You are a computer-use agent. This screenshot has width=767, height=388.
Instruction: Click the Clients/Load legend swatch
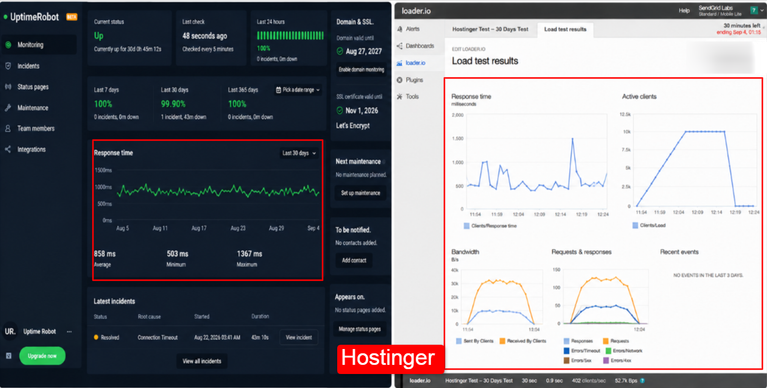[635, 226]
